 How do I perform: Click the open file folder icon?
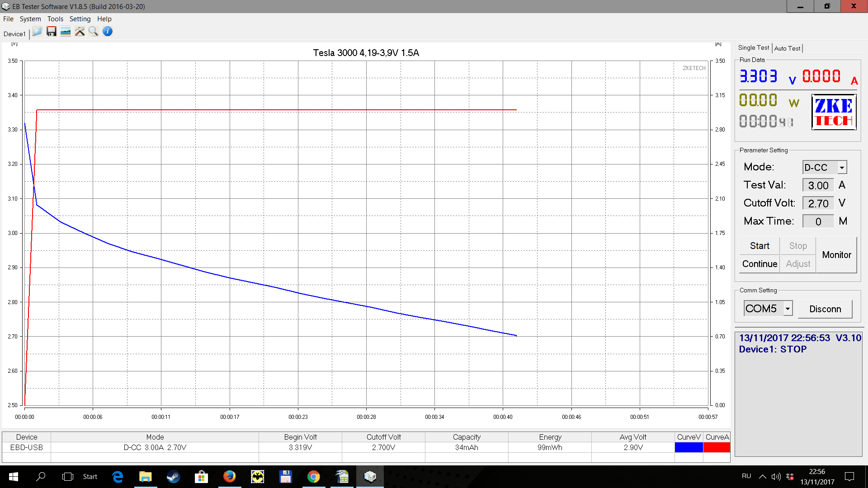click(38, 32)
